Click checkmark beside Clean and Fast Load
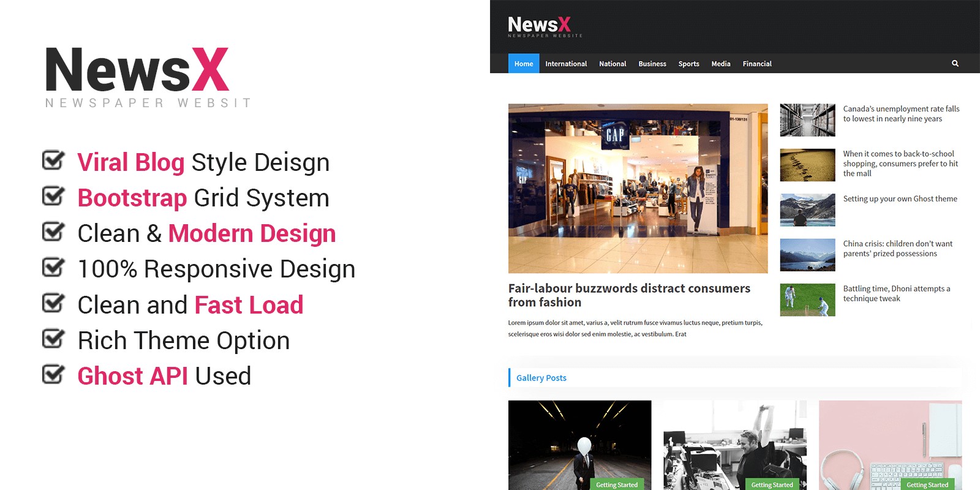Screen dimensions: 980x490 point(53,303)
